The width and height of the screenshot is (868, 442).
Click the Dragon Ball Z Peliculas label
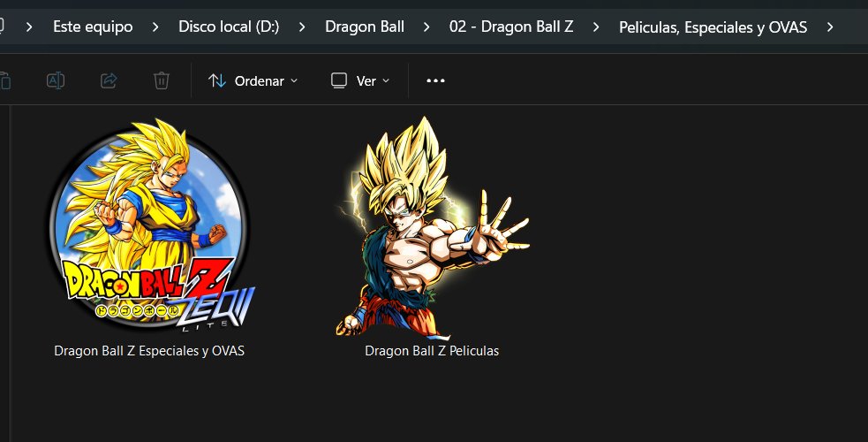pos(432,351)
